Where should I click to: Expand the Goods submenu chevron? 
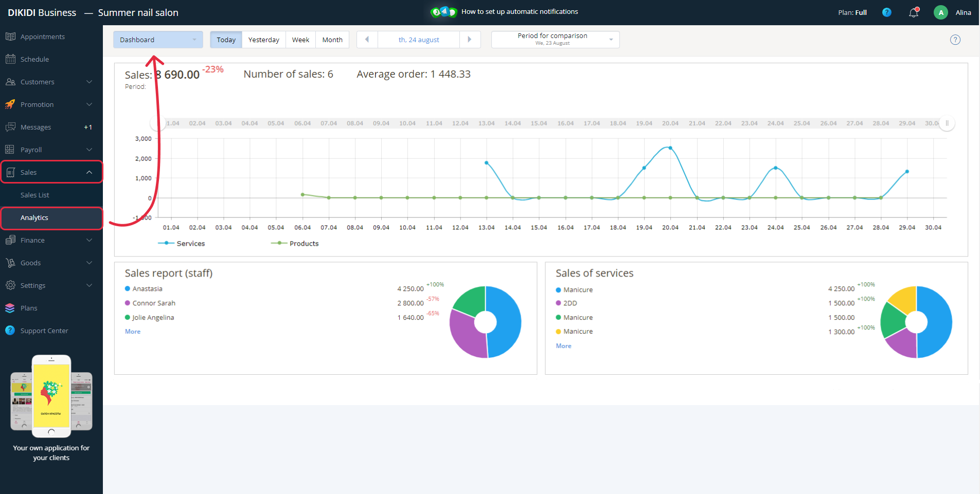[90, 263]
